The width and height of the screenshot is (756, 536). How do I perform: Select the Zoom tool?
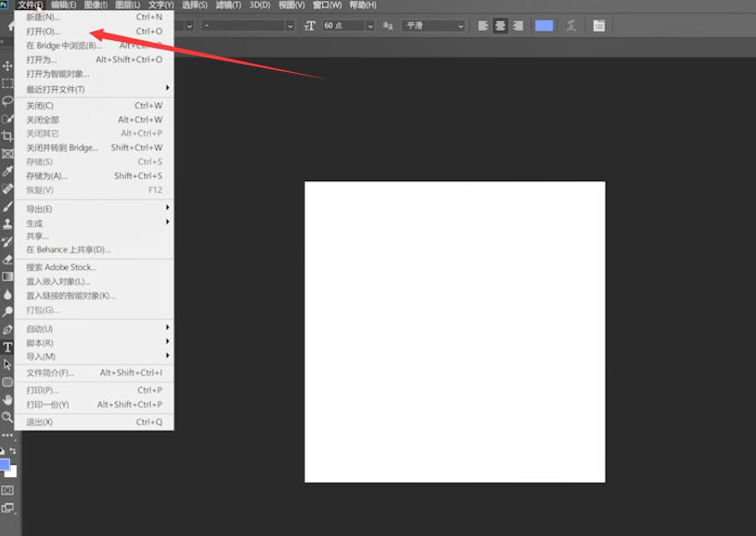click(8, 418)
